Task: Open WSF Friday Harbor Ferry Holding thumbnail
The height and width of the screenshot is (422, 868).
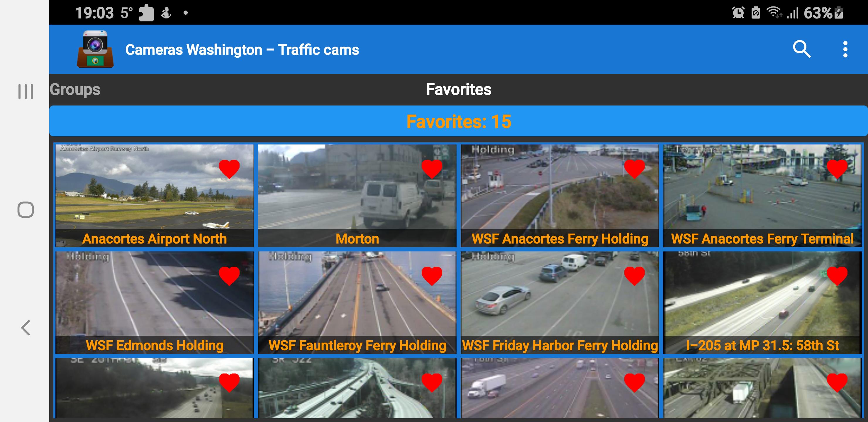Action: click(560, 302)
